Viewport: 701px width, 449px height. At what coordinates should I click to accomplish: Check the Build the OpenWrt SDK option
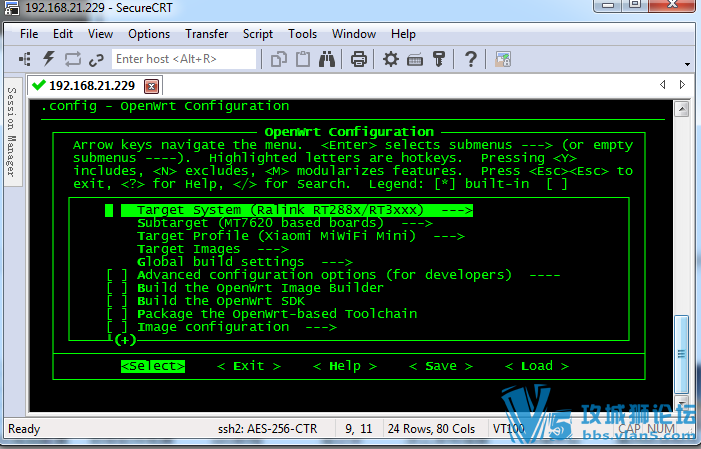point(117,301)
